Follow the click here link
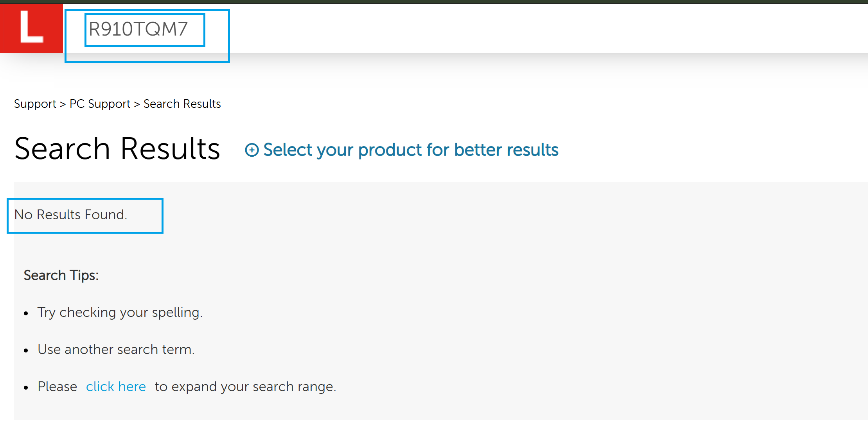 click(116, 386)
